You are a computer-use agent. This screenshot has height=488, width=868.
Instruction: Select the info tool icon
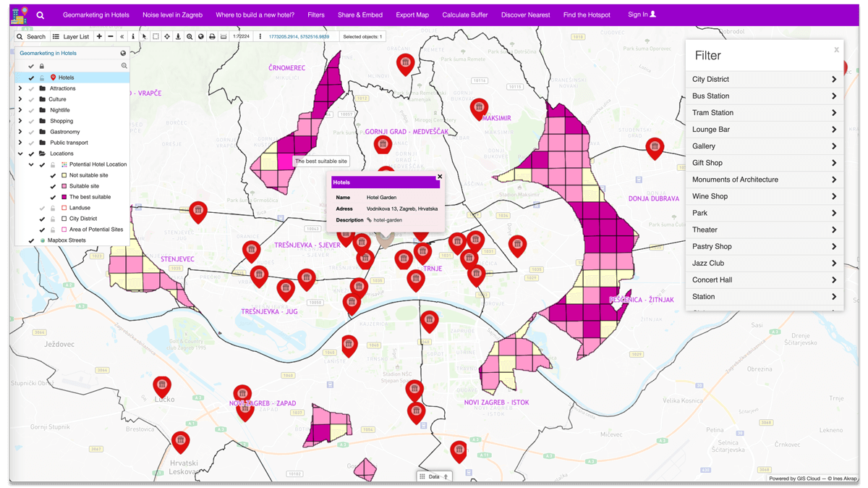click(x=132, y=36)
